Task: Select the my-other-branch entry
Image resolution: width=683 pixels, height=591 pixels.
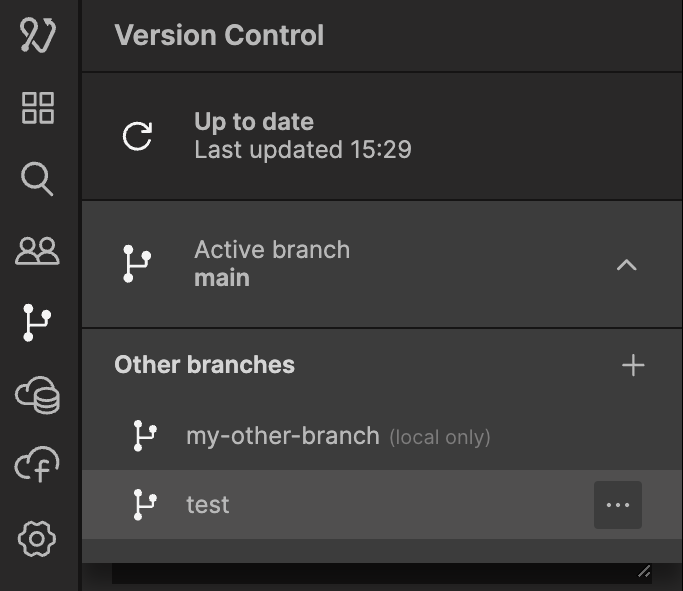Action: tap(283, 436)
